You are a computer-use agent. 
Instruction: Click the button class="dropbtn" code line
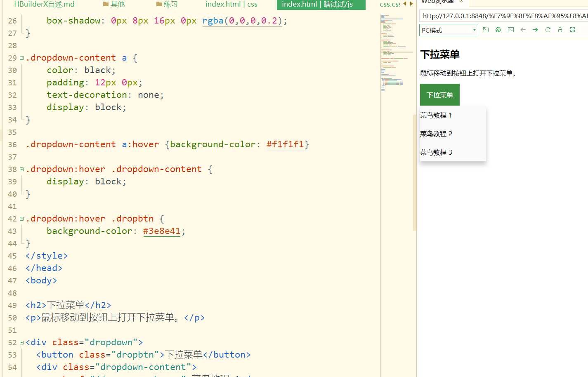[143, 355]
